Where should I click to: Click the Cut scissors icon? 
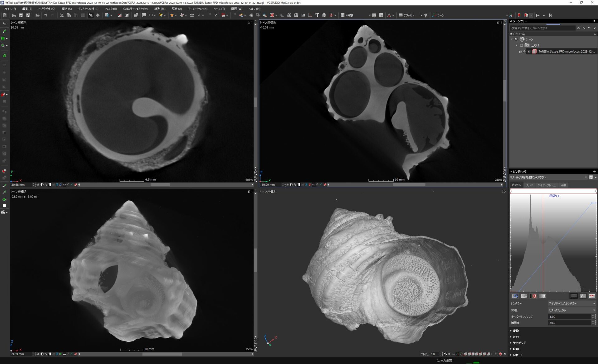click(x=62, y=15)
